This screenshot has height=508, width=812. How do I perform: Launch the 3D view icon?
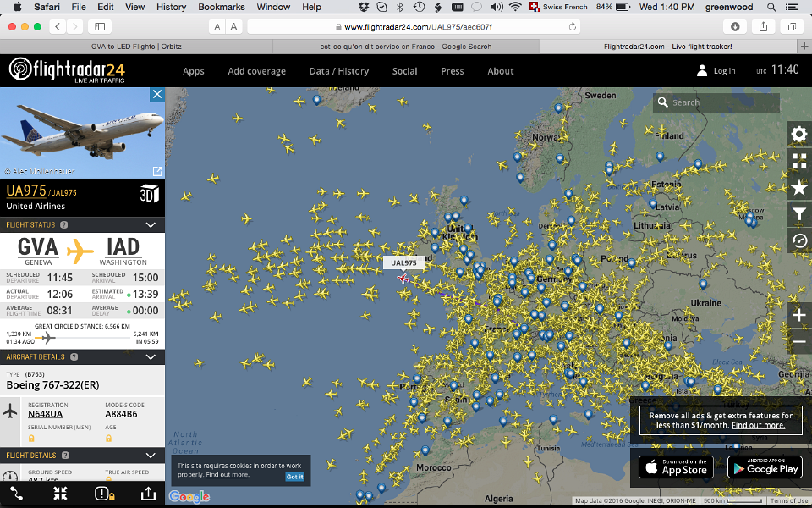tap(149, 193)
